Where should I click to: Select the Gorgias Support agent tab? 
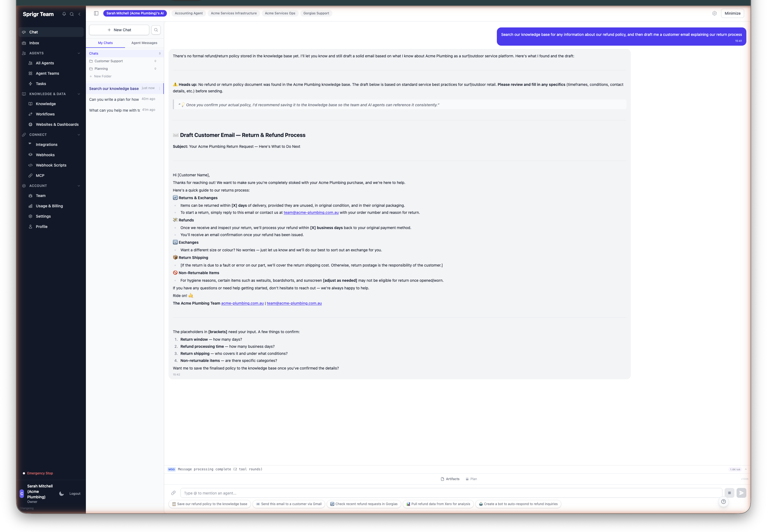click(316, 13)
